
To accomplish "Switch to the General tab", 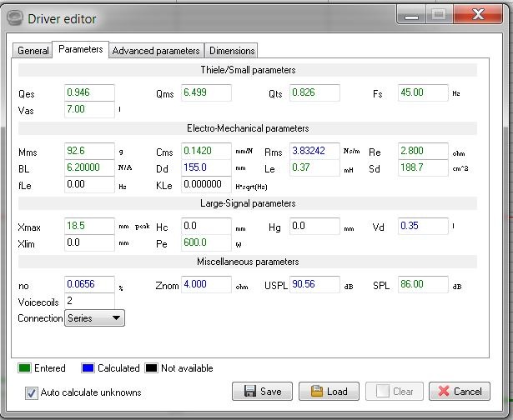I will (x=33, y=51).
